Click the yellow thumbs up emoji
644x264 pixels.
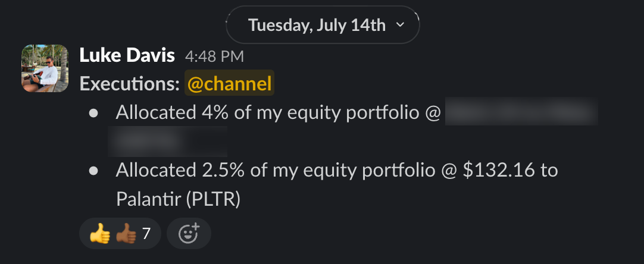click(x=100, y=234)
